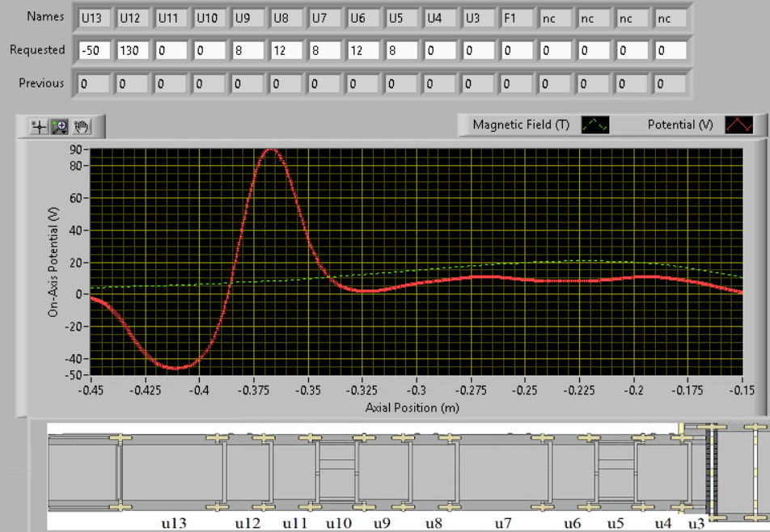
Task: Open the Magnetic Field plot legend swatch
Action: point(595,125)
